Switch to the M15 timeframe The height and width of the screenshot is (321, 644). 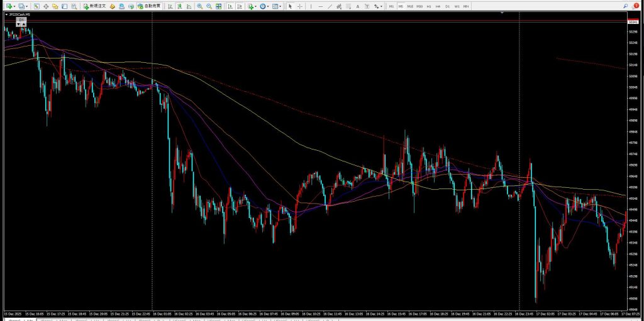[410, 6]
